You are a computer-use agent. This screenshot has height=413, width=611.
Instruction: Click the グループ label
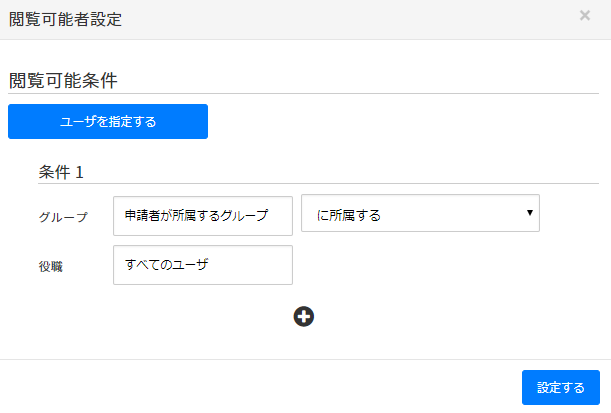coord(63,217)
